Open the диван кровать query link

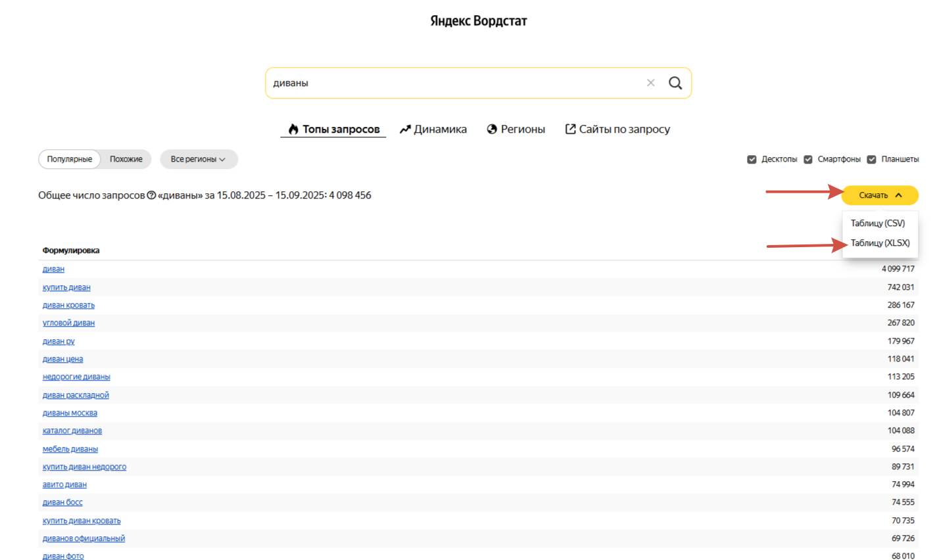point(68,305)
